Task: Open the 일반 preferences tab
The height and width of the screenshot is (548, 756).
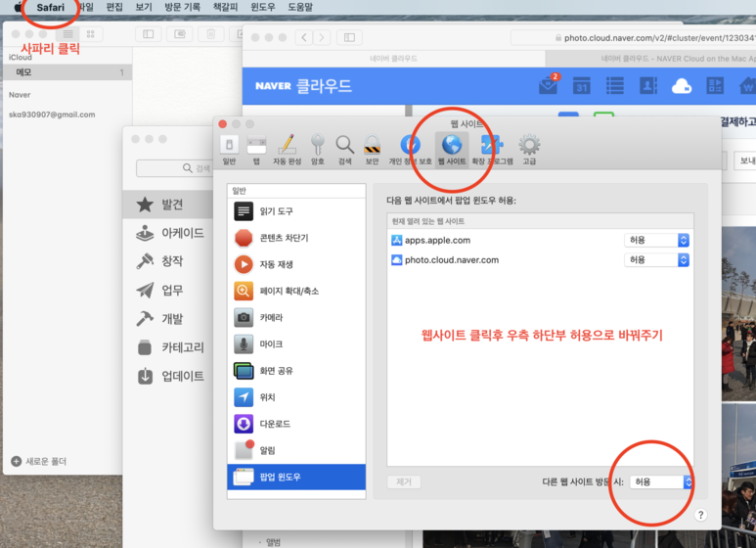Action: pos(230,151)
